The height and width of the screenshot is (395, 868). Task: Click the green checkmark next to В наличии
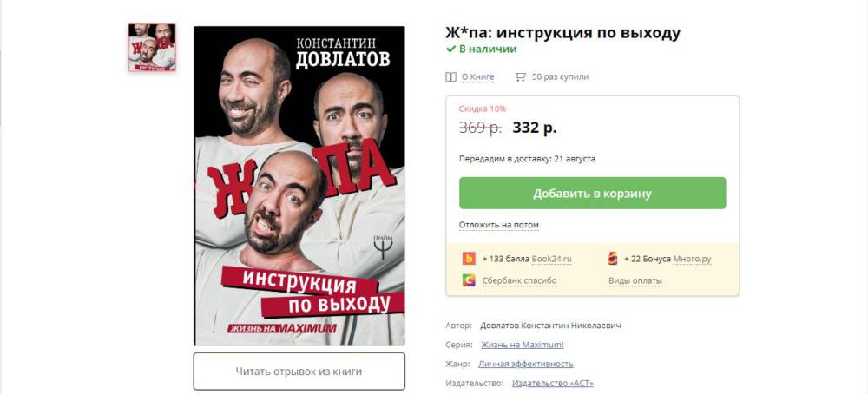coord(450,49)
